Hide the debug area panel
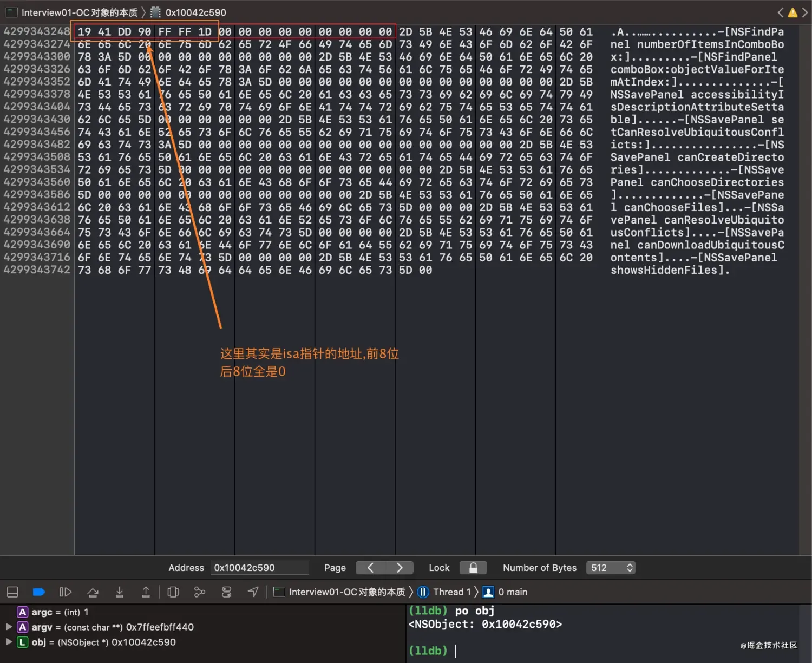 pos(12,592)
